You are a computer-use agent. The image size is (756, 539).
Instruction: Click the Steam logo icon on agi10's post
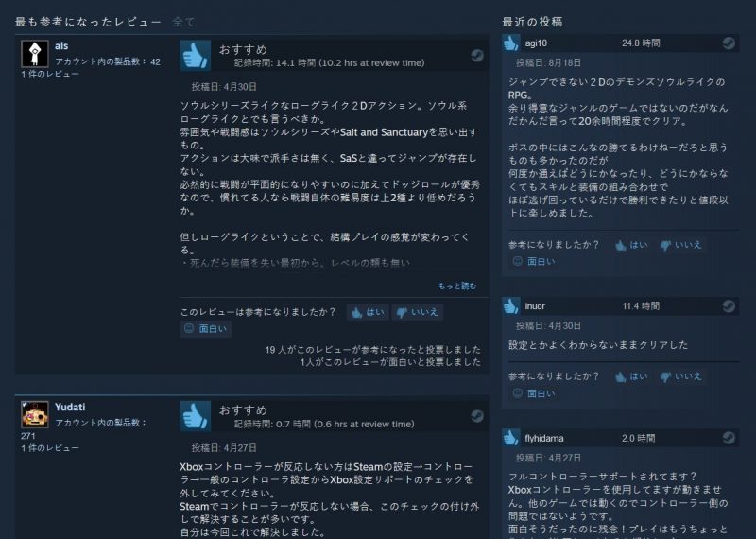point(729,43)
